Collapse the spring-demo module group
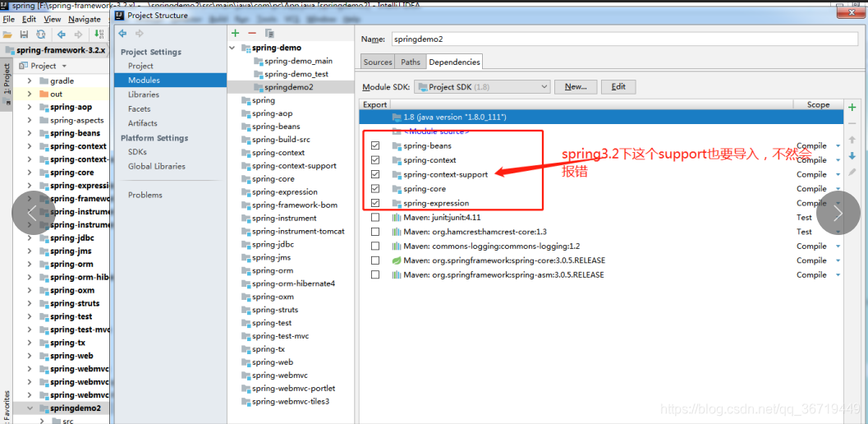 233,48
